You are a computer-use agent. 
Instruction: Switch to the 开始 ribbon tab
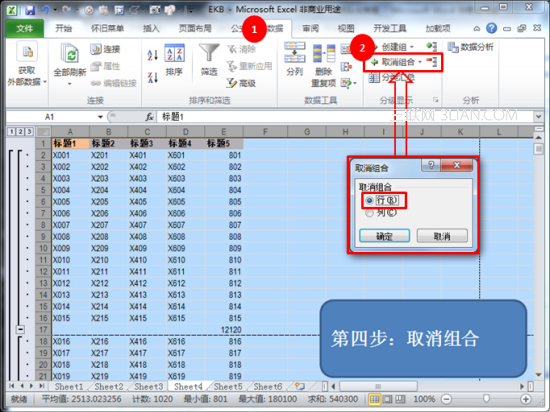(x=64, y=28)
